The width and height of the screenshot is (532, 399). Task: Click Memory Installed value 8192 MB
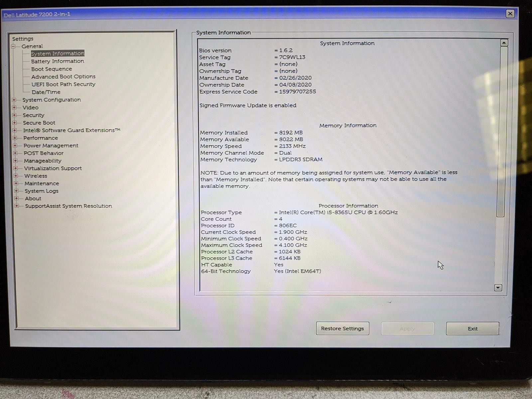coord(291,133)
